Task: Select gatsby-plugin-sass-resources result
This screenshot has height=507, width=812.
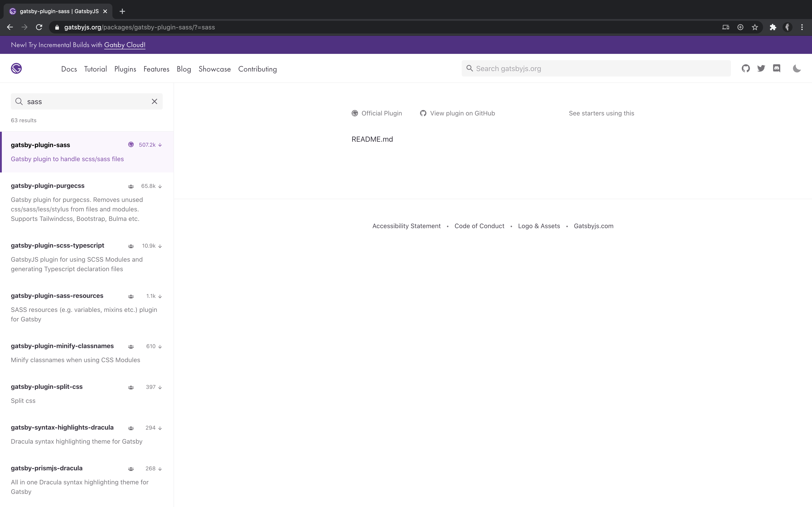Action: [57, 296]
